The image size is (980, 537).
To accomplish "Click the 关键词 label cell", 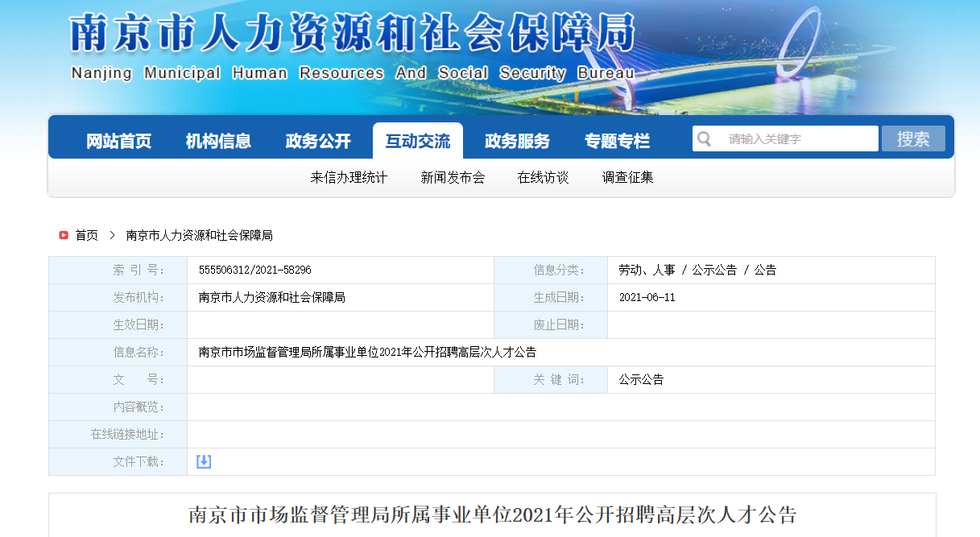I will click(x=551, y=380).
